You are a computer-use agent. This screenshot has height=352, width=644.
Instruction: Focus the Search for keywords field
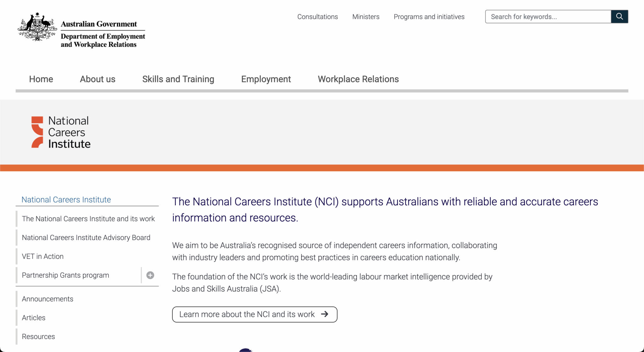pos(548,16)
